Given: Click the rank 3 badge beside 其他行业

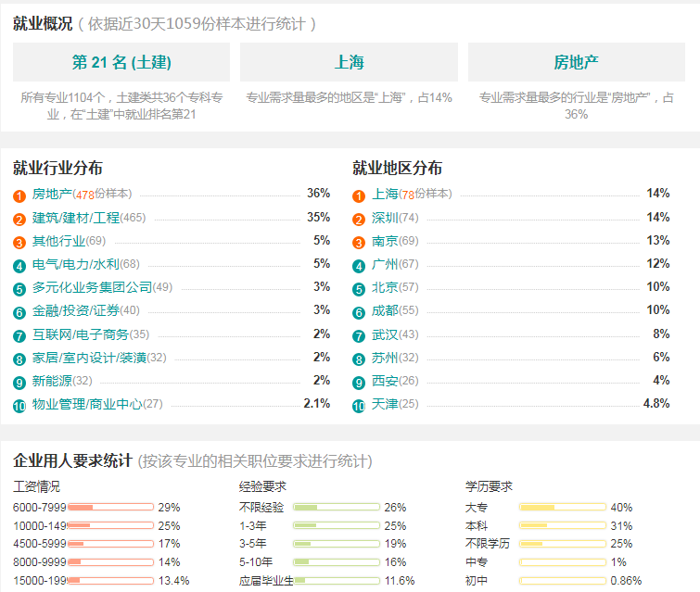Looking at the screenshot, I should point(19,243).
